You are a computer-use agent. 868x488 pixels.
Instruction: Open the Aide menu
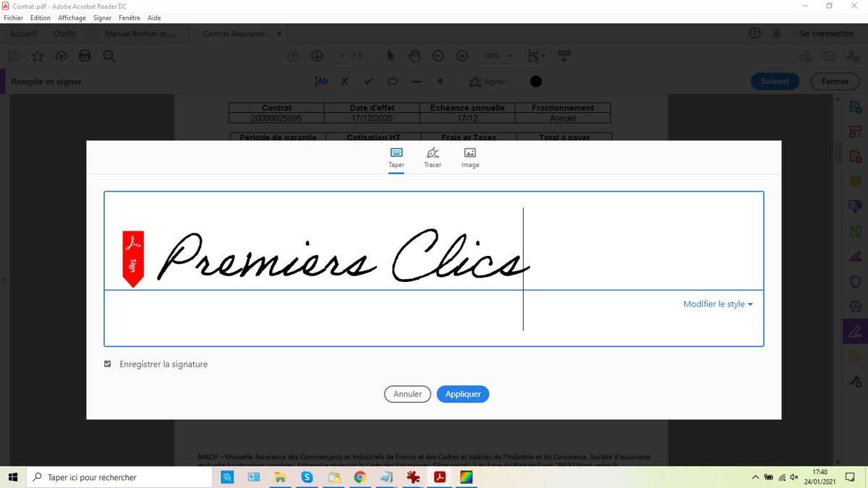(x=154, y=17)
